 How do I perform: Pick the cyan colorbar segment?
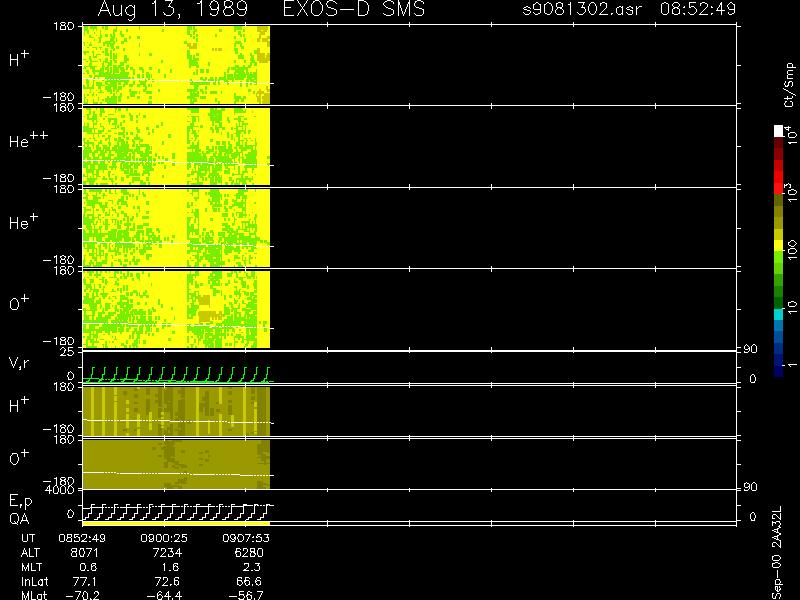point(778,314)
